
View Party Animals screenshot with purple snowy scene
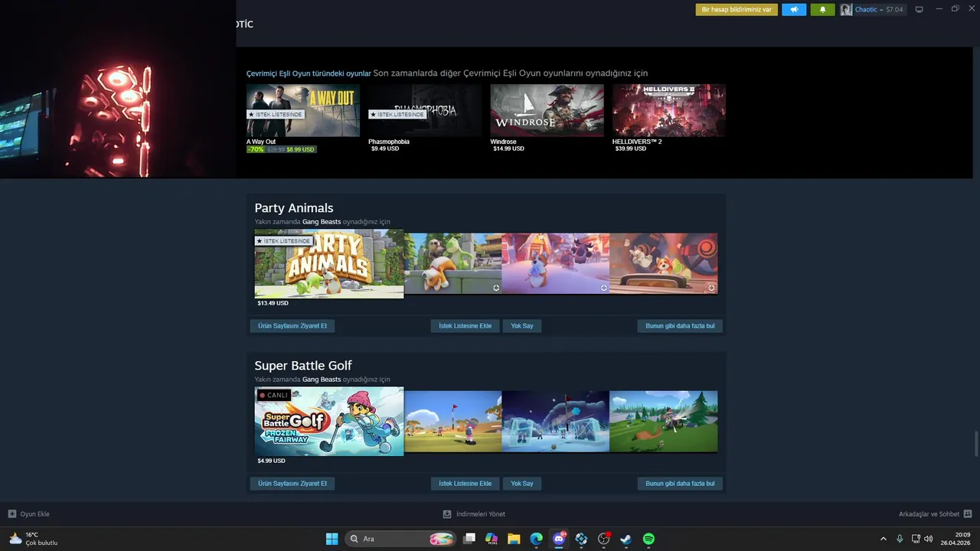[556, 263]
